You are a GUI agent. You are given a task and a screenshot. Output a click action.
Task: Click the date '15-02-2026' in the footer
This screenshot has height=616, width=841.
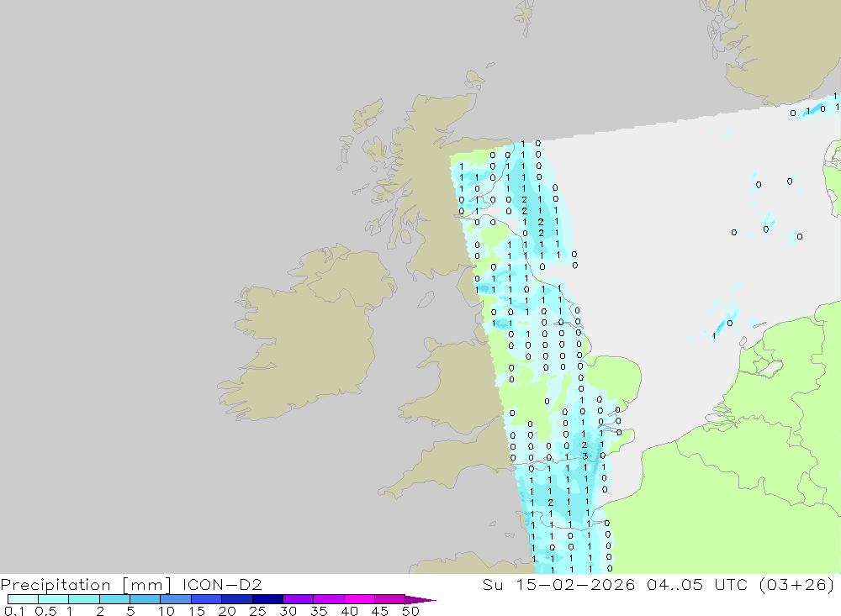(x=575, y=584)
